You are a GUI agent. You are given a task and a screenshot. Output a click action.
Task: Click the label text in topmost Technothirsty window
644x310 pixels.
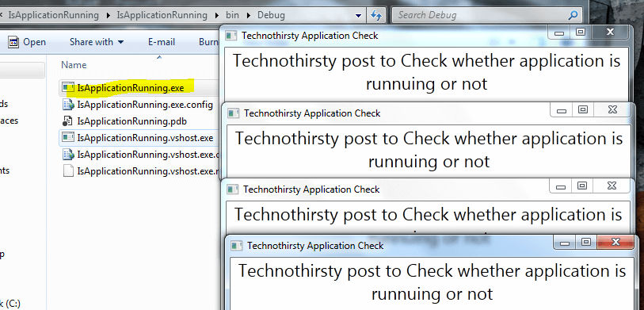[x=427, y=72]
